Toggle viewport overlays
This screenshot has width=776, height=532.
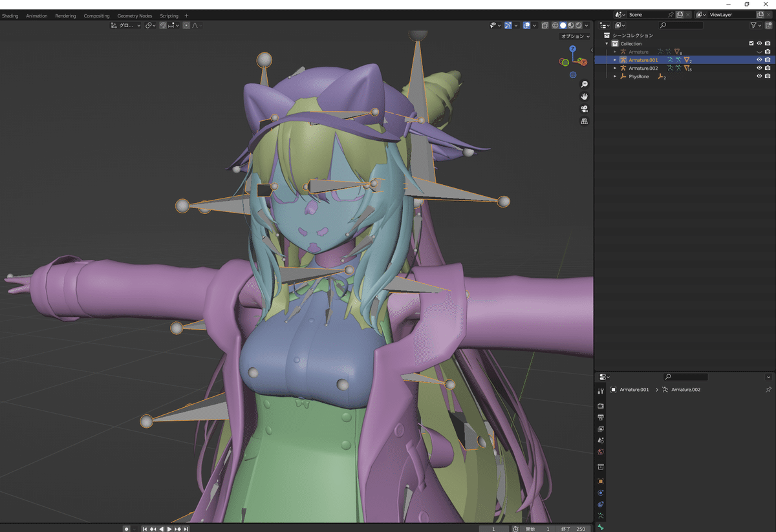526,25
